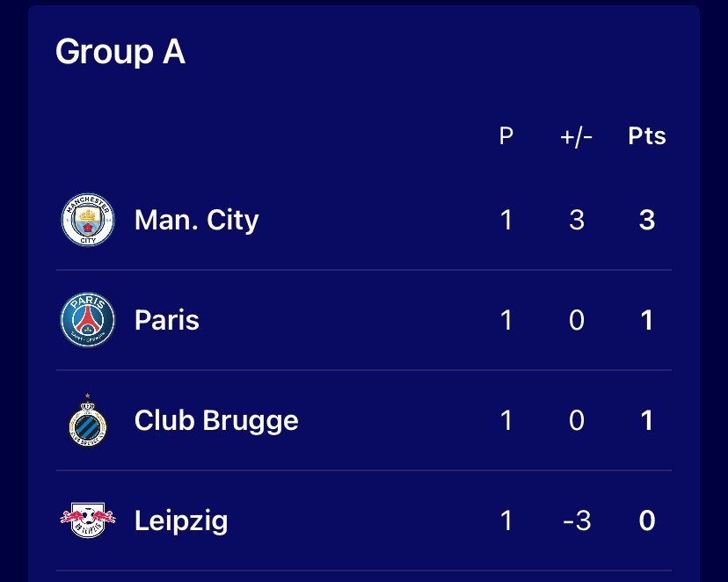Click the +/- column header

576,136
